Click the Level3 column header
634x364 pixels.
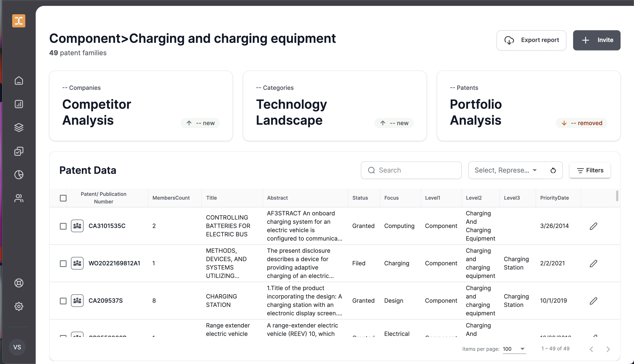click(512, 198)
